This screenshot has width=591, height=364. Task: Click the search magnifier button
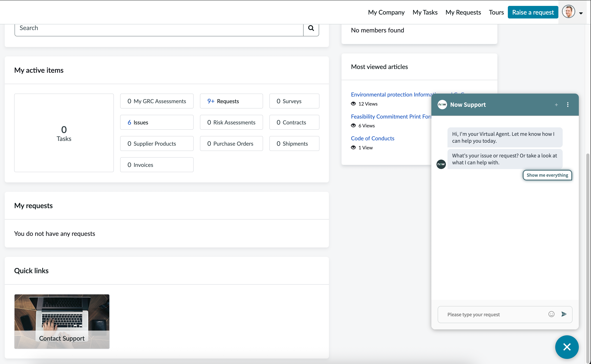[x=311, y=28]
